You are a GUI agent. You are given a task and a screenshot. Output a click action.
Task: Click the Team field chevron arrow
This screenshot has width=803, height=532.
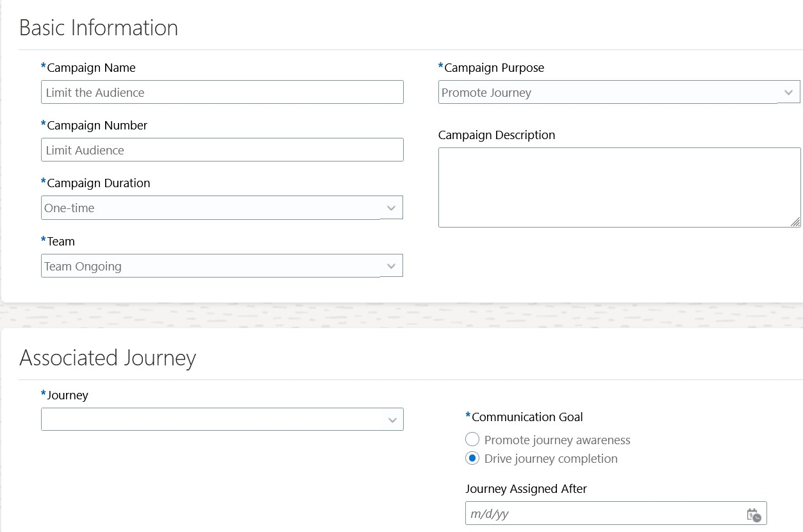(392, 266)
